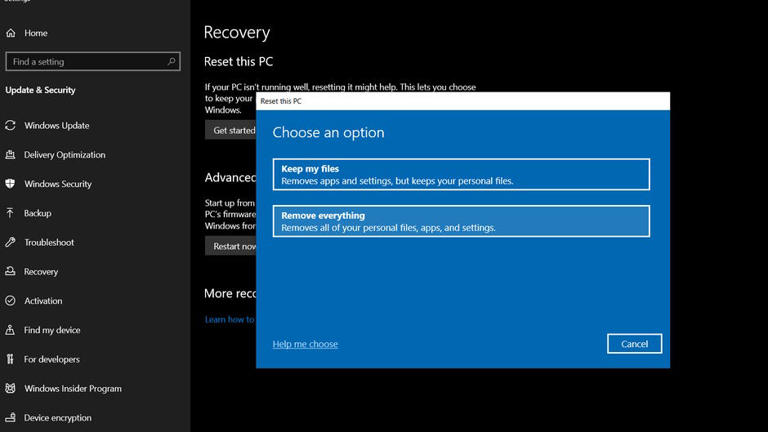Image resolution: width=768 pixels, height=432 pixels.
Task: Click the Delivery Optimization icon
Action: pos(10,155)
